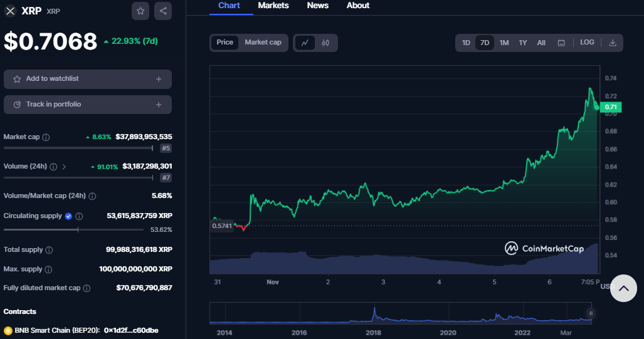This screenshot has width=644, height=339.
Task: Click info icon next to Max. supply
Action: (48, 269)
